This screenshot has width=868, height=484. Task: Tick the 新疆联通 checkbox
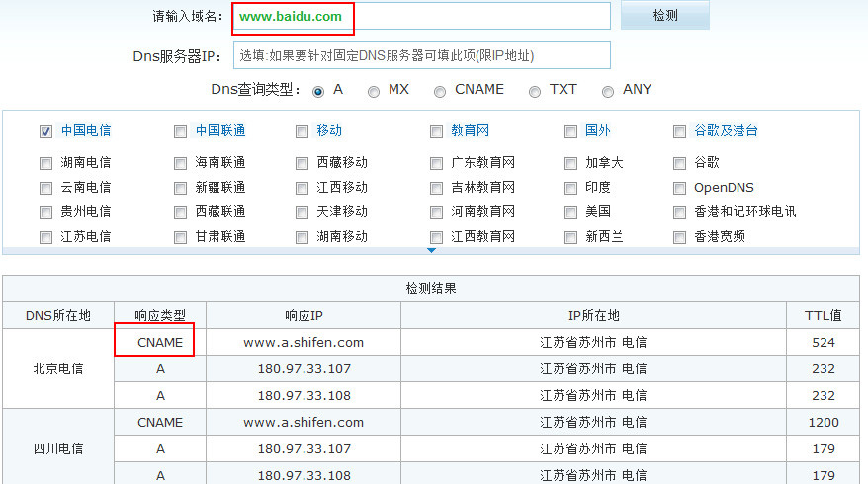(x=181, y=188)
